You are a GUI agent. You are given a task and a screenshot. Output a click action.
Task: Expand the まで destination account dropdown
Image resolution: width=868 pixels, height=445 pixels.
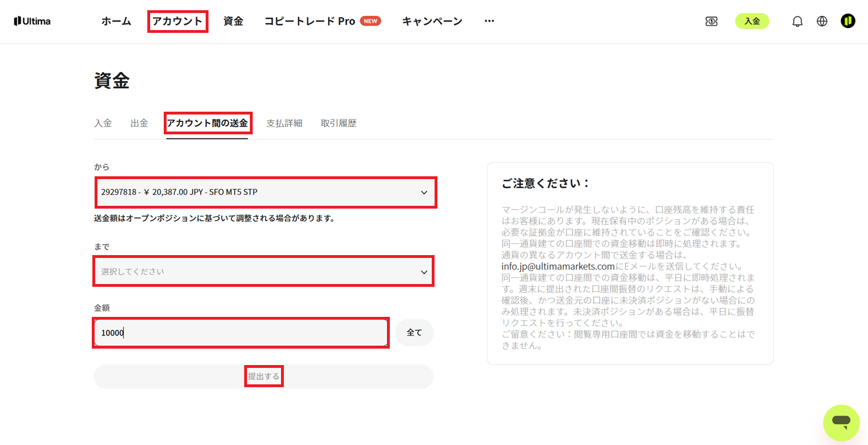pos(264,272)
